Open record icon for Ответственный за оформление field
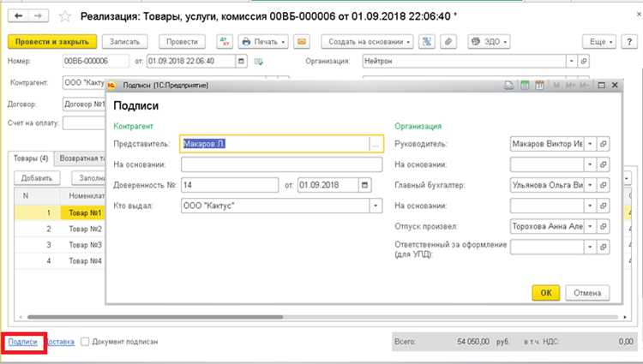643x364 pixels. click(604, 247)
